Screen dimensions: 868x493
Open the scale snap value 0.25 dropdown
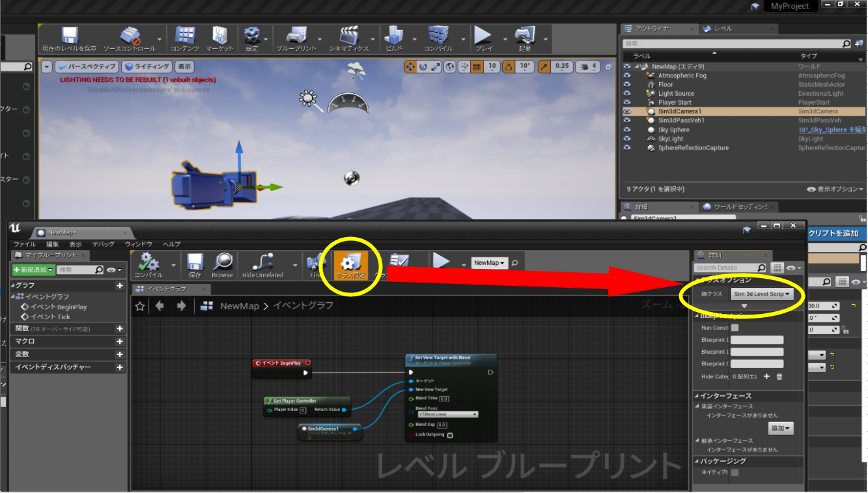[x=561, y=66]
